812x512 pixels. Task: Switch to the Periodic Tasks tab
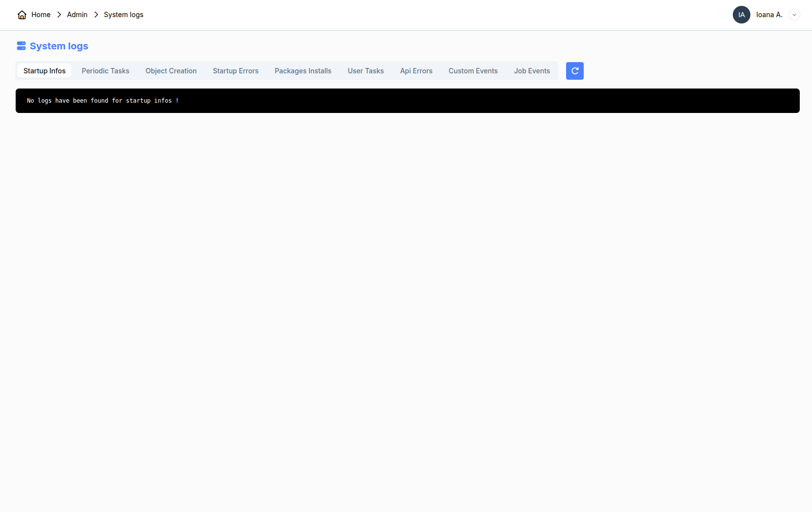point(106,71)
